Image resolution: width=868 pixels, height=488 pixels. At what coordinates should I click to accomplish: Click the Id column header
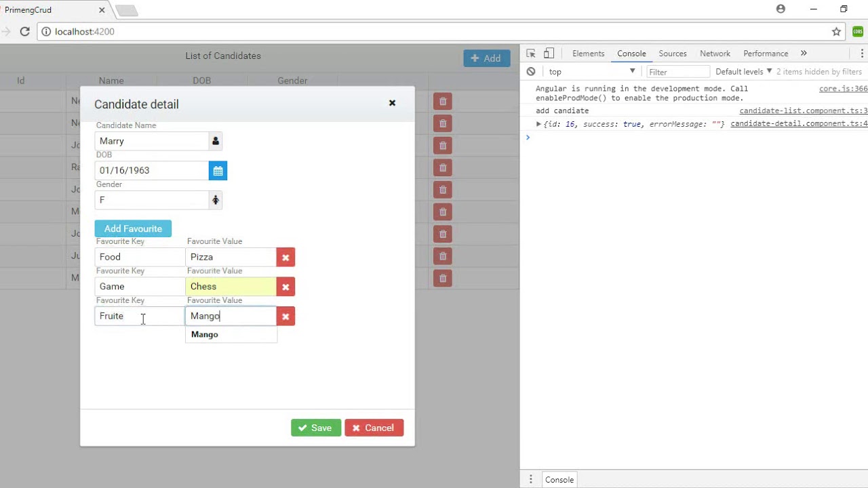(21, 81)
